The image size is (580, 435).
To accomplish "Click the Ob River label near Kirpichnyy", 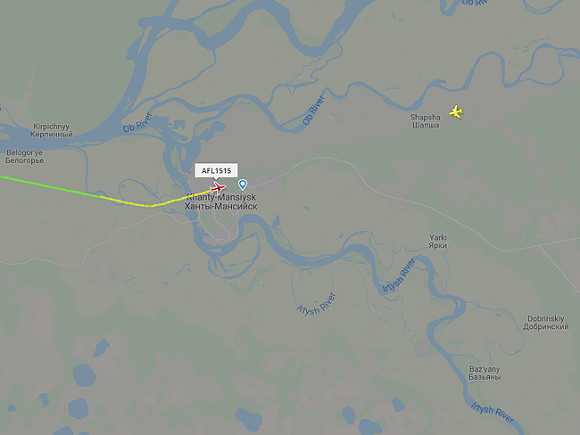I will (138, 122).
